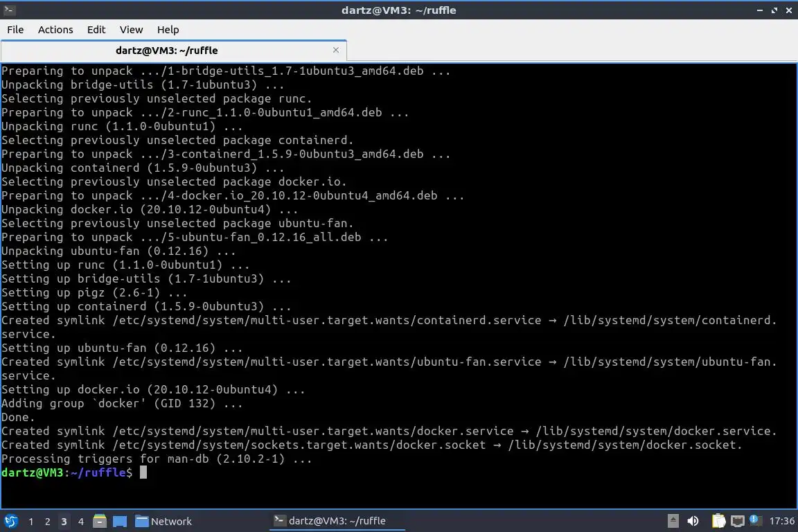
Task: Focus the dartz@VM3 terminal taskbar button
Action: [337, 521]
